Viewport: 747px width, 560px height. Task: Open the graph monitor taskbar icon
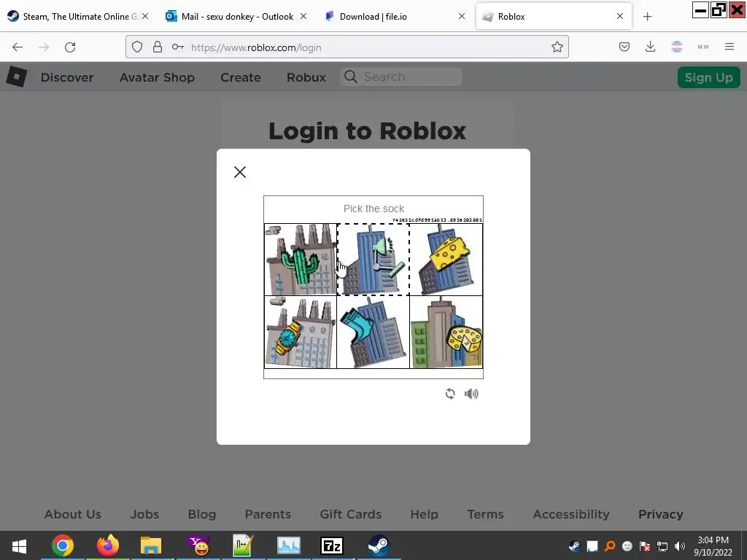click(288, 545)
